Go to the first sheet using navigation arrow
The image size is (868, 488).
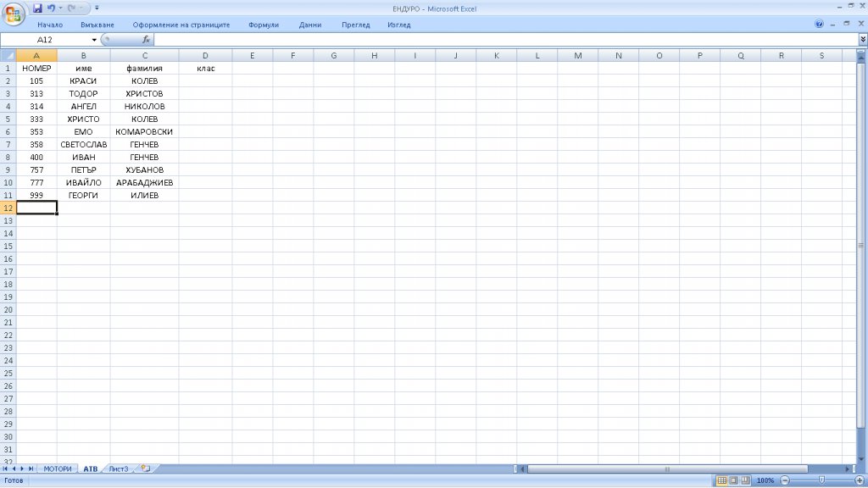[x=7, y=469]
